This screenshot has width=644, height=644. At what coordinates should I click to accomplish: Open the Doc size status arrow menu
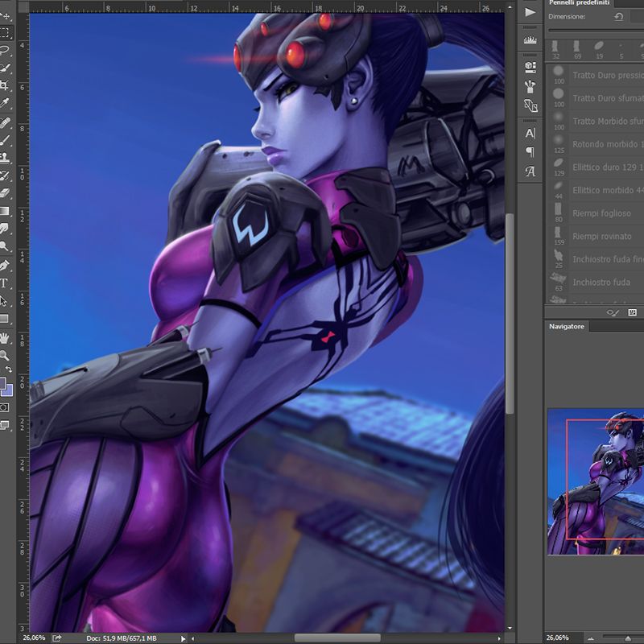[184, 638]
